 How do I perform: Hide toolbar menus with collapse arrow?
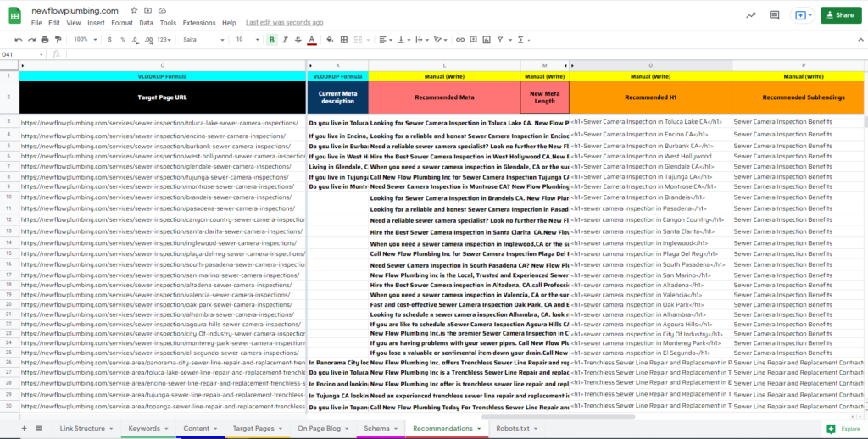coord(860,40)
